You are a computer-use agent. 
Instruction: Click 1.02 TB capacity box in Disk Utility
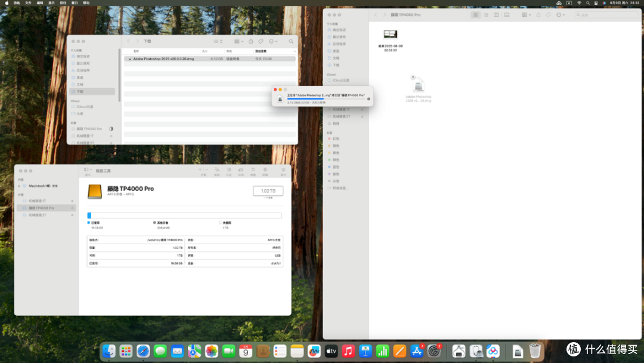click(268, 190)
